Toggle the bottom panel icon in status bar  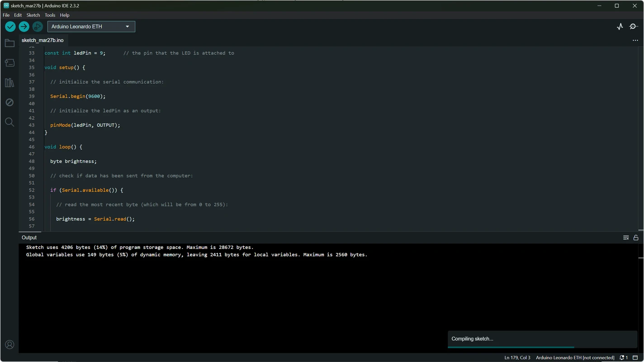coord(635,357)
